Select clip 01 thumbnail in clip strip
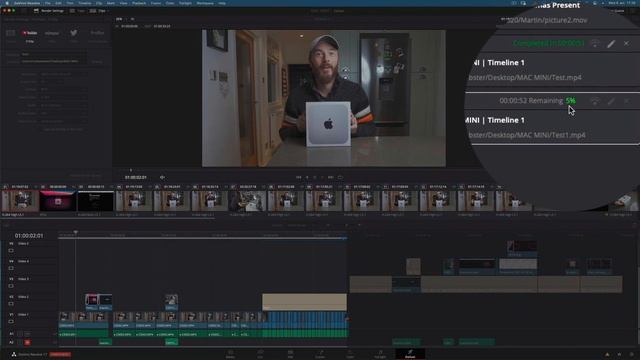The height and width of the screenshot is (360, 640). pos(20,200)
